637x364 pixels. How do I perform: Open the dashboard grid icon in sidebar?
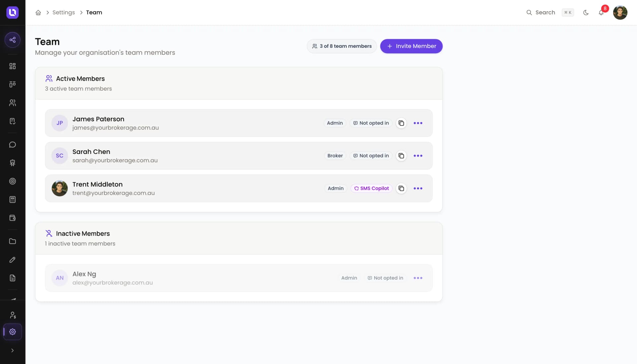tap(13, 66)
